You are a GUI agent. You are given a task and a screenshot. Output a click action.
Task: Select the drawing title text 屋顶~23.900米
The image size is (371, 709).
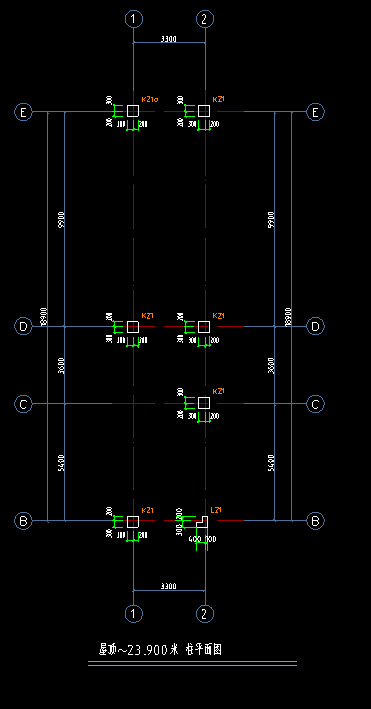[139, 650]
